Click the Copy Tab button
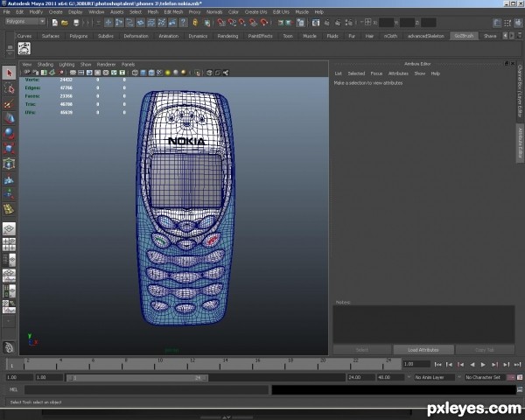Viewport: 525px width, 420px height. tap(485, 350)
